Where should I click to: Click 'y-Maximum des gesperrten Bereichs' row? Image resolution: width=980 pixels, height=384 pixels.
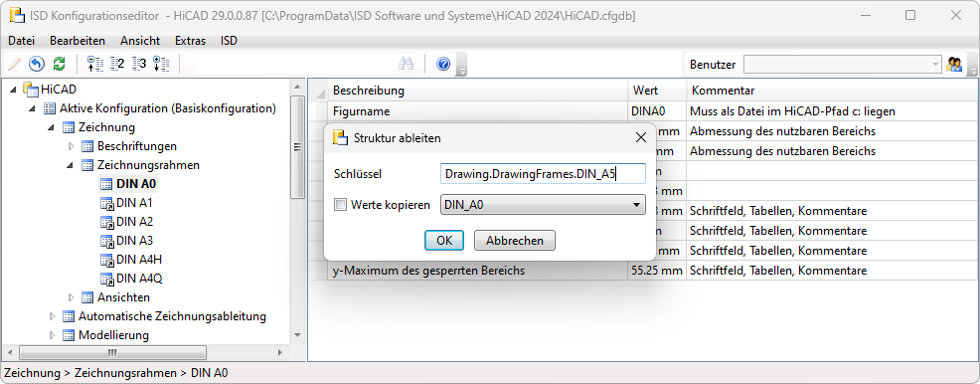click(x=477, y=271)
